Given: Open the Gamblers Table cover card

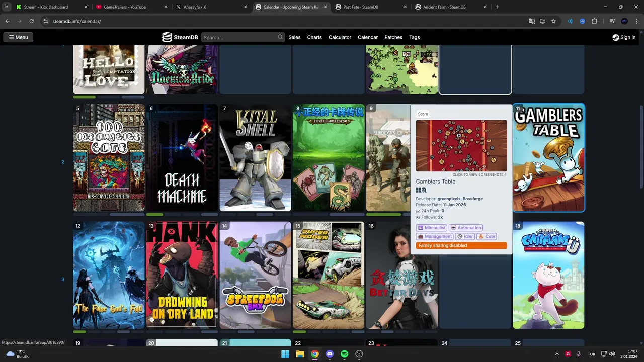Looking at the screenshot, I should point(548,158).
